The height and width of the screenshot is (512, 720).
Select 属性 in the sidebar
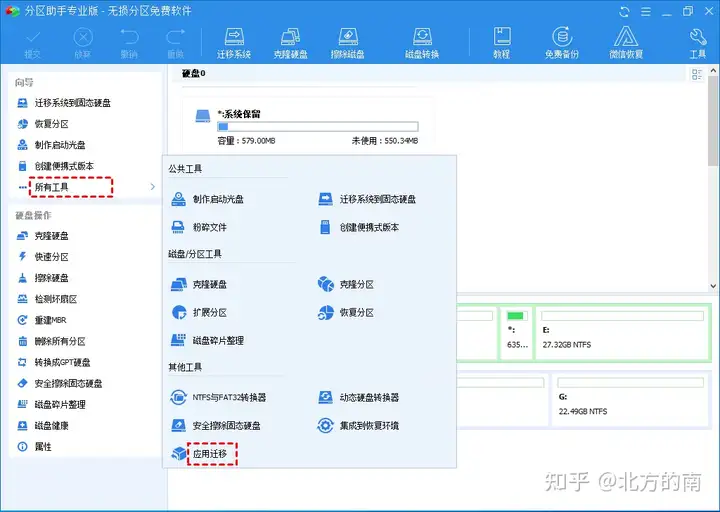34,447
